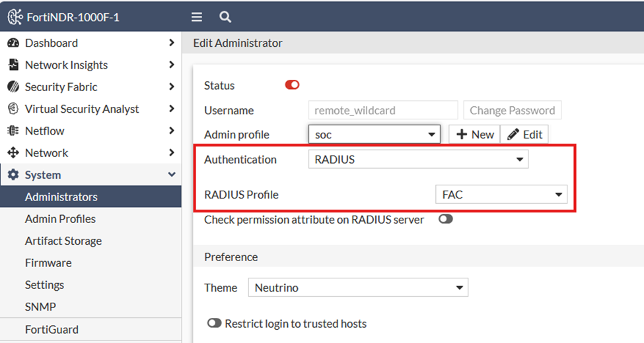Viewport: 644px width, 343px height.
Task: Create a New admin profile
Action: (474, 134)
